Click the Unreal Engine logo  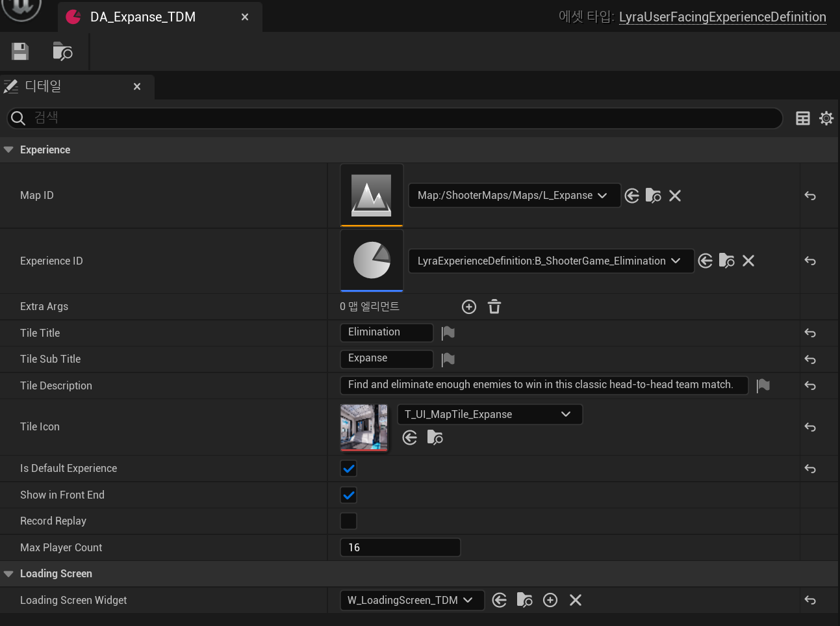pyautogui.click(x=21, y=8)
